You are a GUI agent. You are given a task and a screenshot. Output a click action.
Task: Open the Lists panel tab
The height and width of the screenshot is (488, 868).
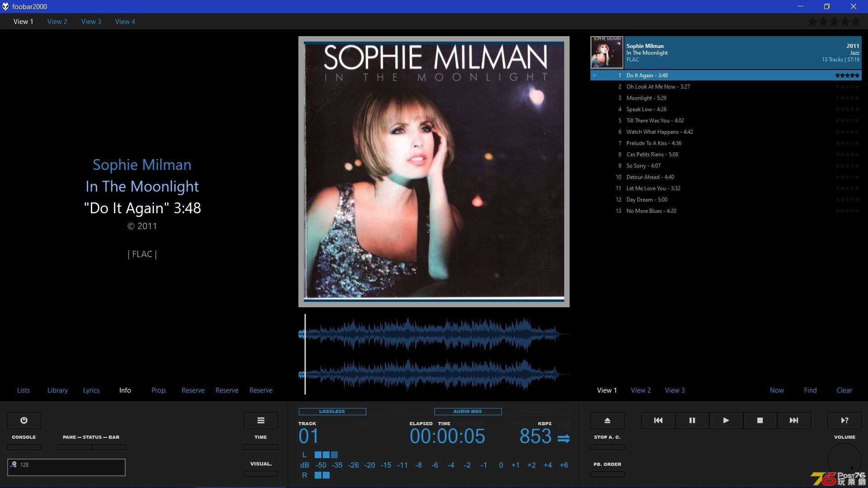[x=24, y=390]
